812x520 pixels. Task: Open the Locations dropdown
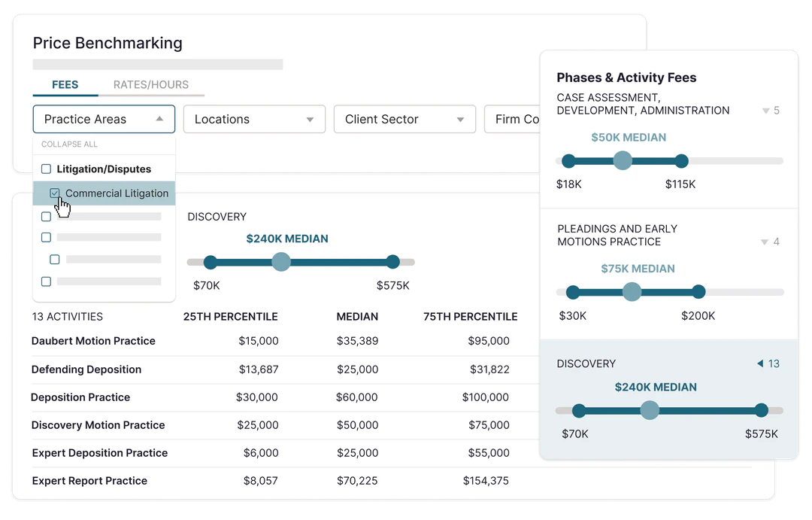(254, 119)
